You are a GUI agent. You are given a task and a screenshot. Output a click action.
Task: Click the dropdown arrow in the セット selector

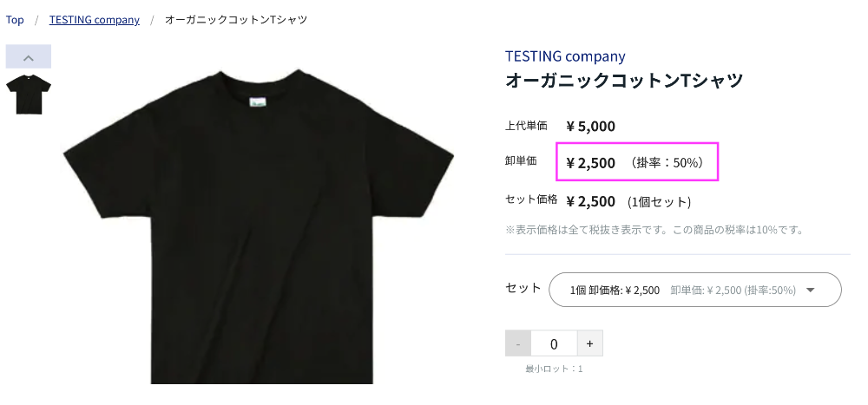coord(811,290)
